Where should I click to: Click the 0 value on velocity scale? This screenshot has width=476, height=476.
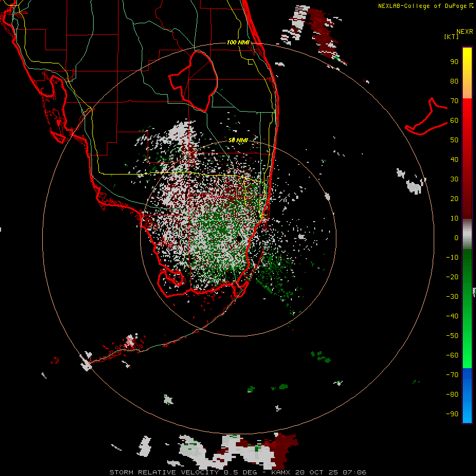pyautogui.click(x=456, y=237)
